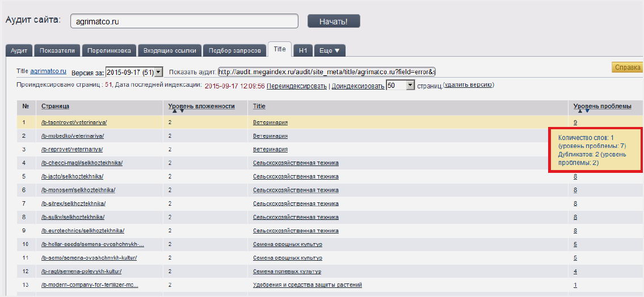Switch to the Аудит tab

[x=19, y=50]
